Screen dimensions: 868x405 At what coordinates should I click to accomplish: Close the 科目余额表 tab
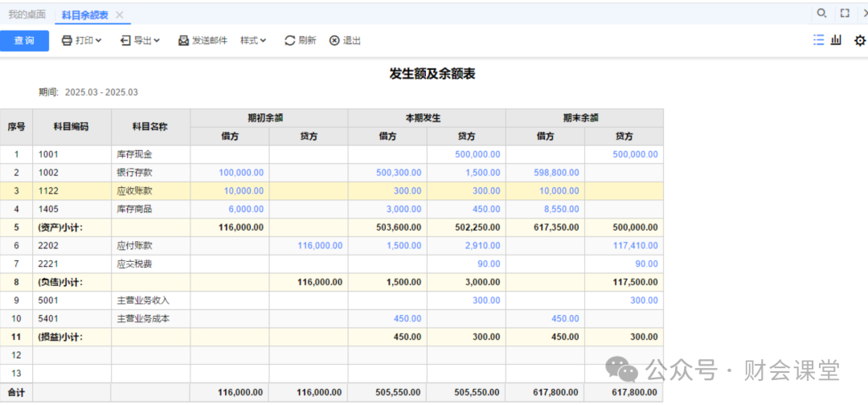[120, 14]
